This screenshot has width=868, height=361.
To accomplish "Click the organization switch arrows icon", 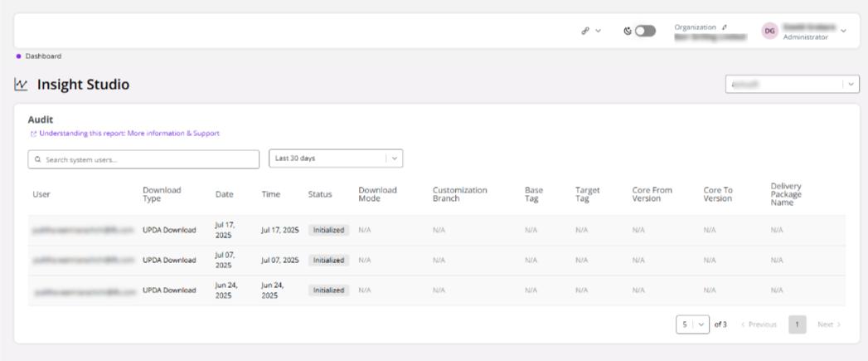I will (725, 27).
